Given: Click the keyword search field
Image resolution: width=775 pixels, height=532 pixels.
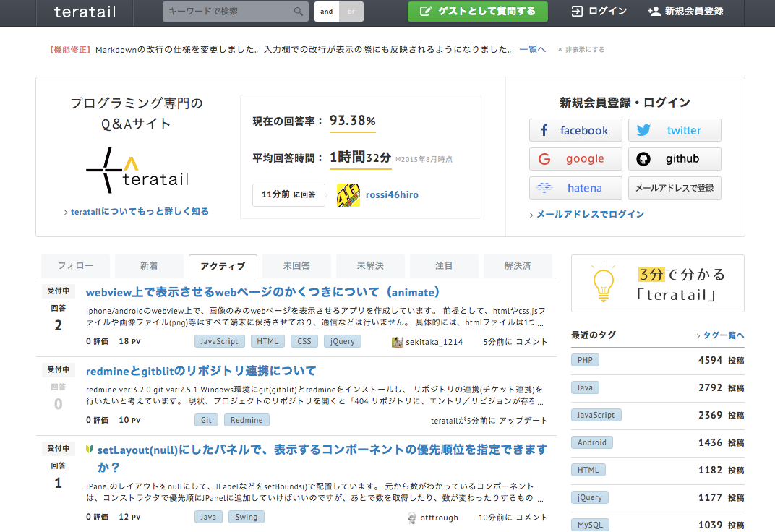Looking at the screenshot, I should pos(235,12).
